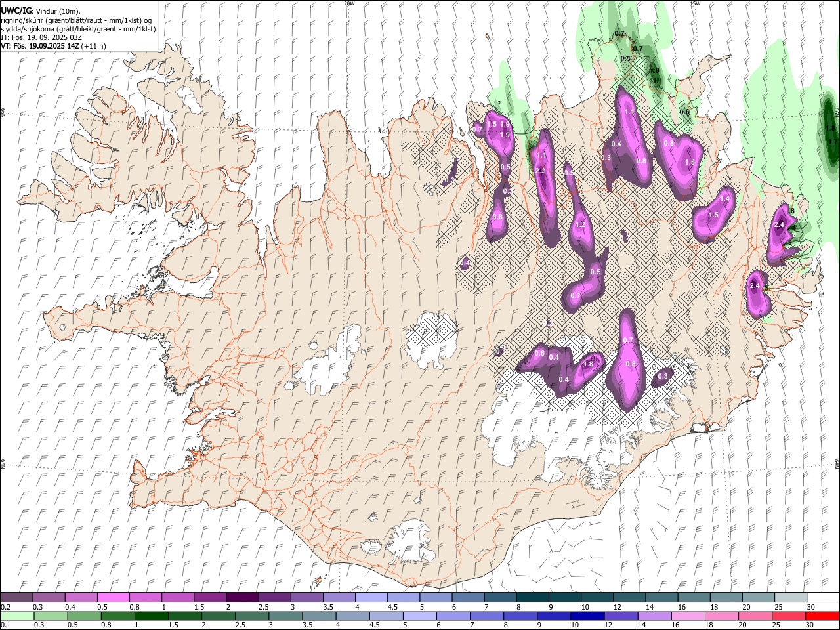The width and height of the screenshot is (840, 630).
Task: Click the pale green 0.1 swatch in lower legend row
Action: pyautogui.click(x=16, y=616)
